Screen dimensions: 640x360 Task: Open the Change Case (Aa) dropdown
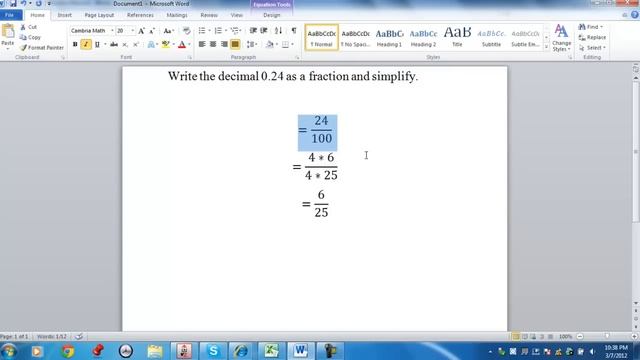(168, 31)
